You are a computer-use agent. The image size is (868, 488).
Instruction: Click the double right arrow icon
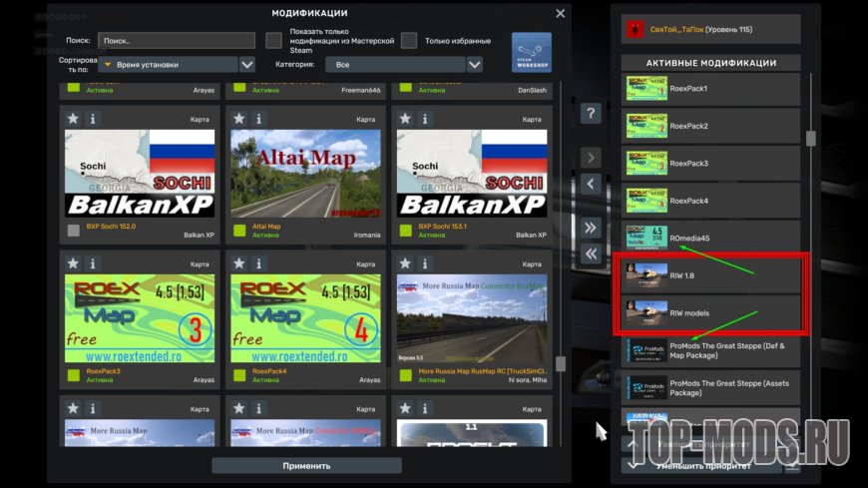click(591, 228)
